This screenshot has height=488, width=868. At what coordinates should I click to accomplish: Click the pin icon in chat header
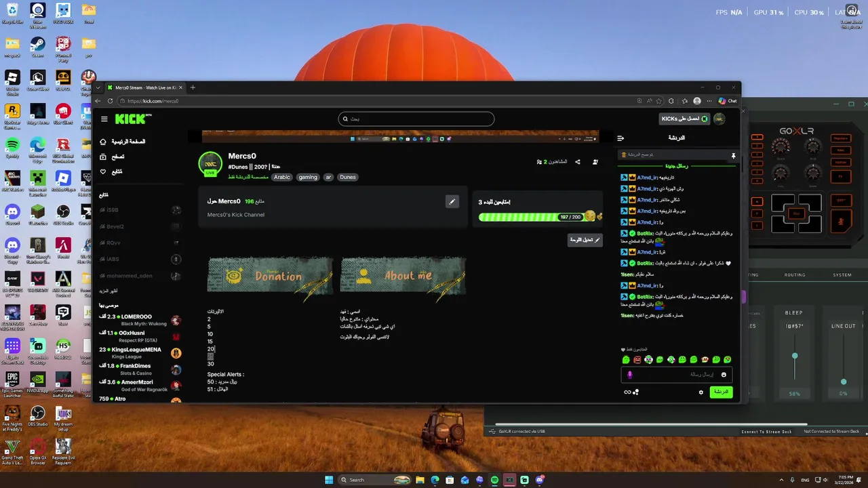733,155
